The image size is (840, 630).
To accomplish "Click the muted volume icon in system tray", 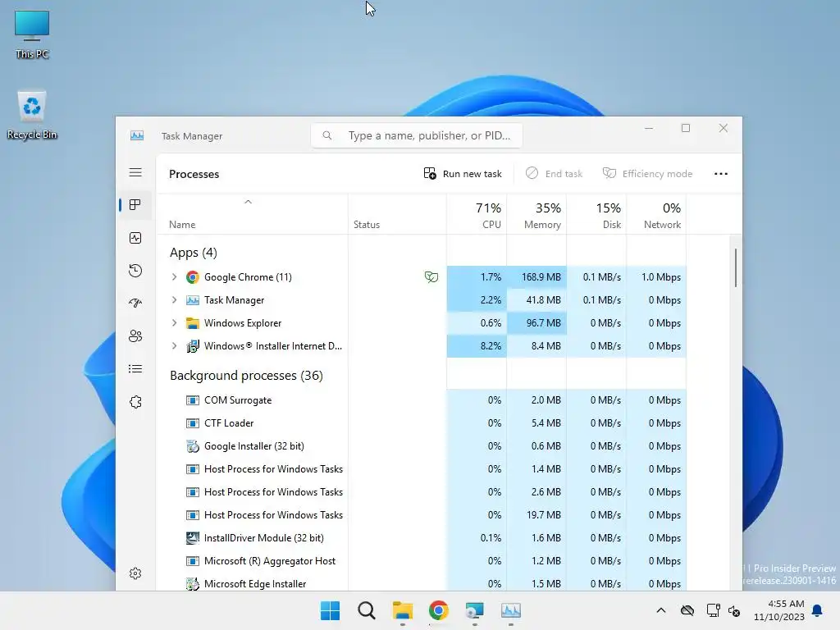I will (734, 610).
